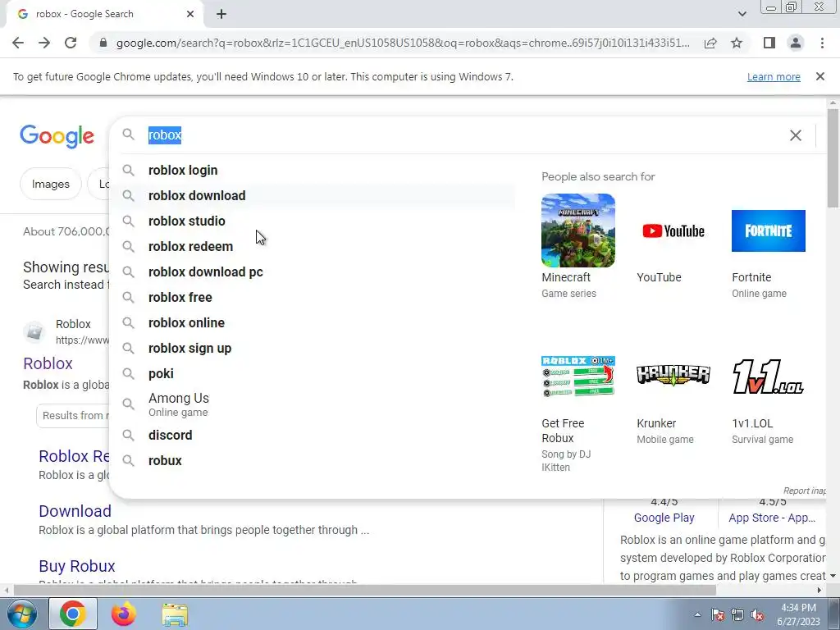Choose suggestion roblox redeem

pos(313,246)
